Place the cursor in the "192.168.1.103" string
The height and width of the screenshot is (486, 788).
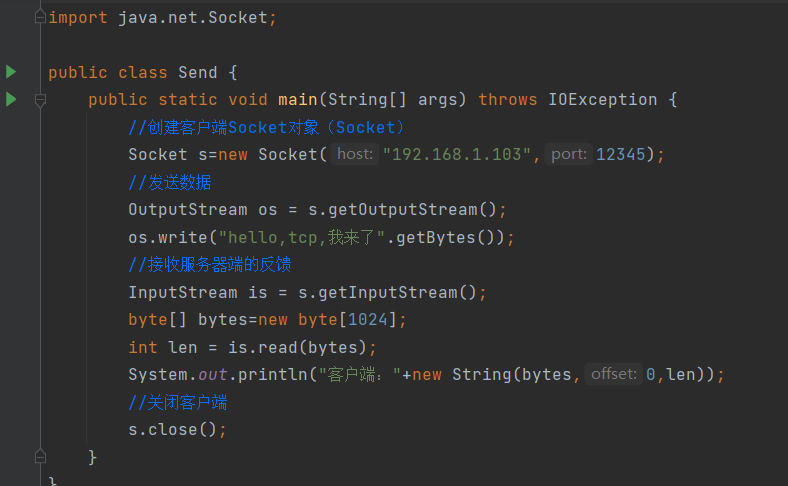tap(461, 155)
